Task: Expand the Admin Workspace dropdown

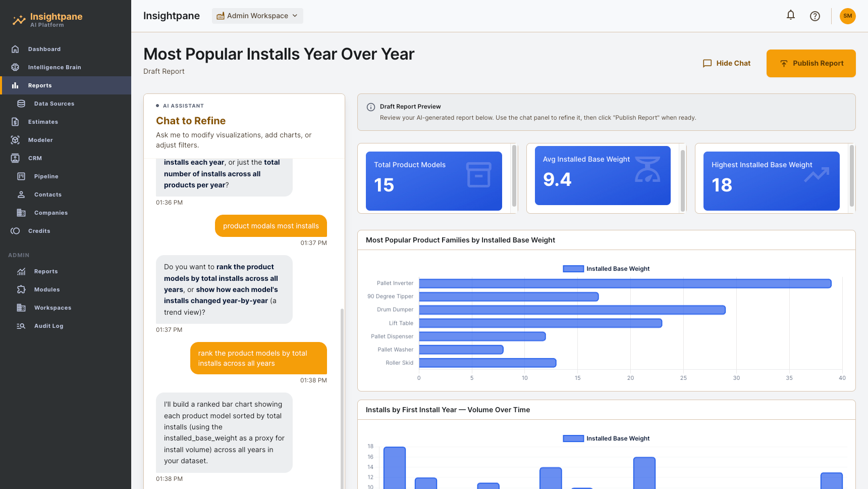Action: click(257, 16)
